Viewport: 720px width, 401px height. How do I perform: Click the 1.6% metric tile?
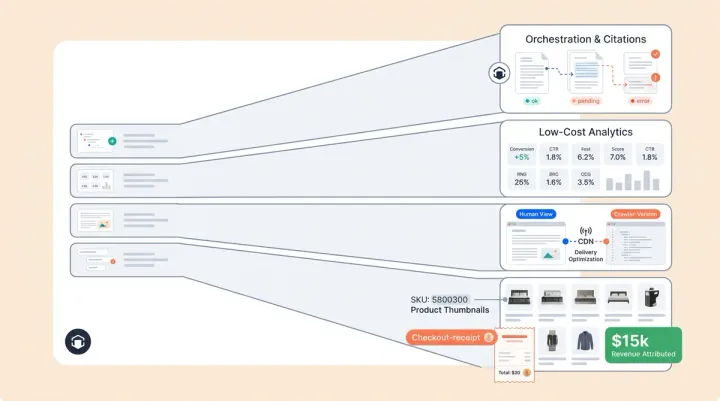pos(554,179)
